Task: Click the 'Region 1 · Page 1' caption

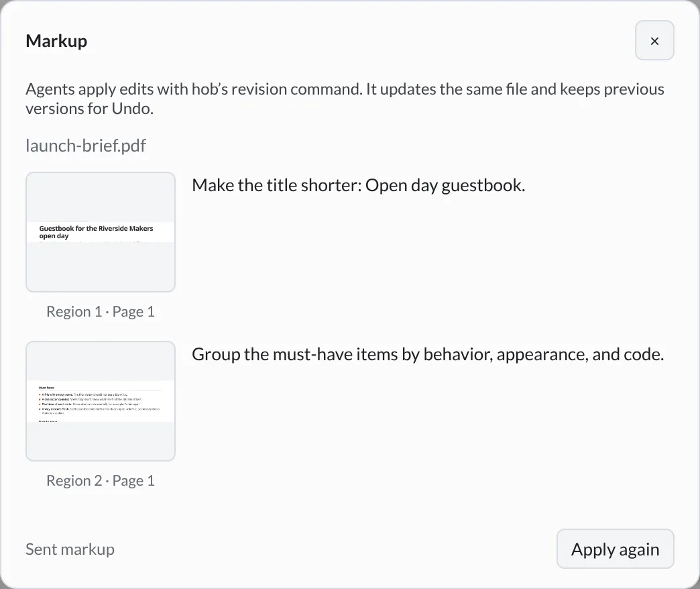Action: pos(101,311)
